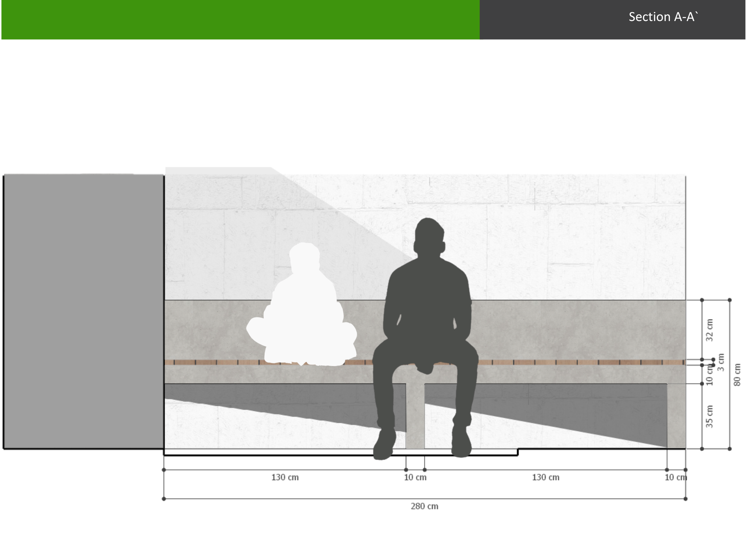The width and height of the screenshot is (747, 560).
Task: Select the white cross-legged figure silhouette
Action: tap(301, 304)
